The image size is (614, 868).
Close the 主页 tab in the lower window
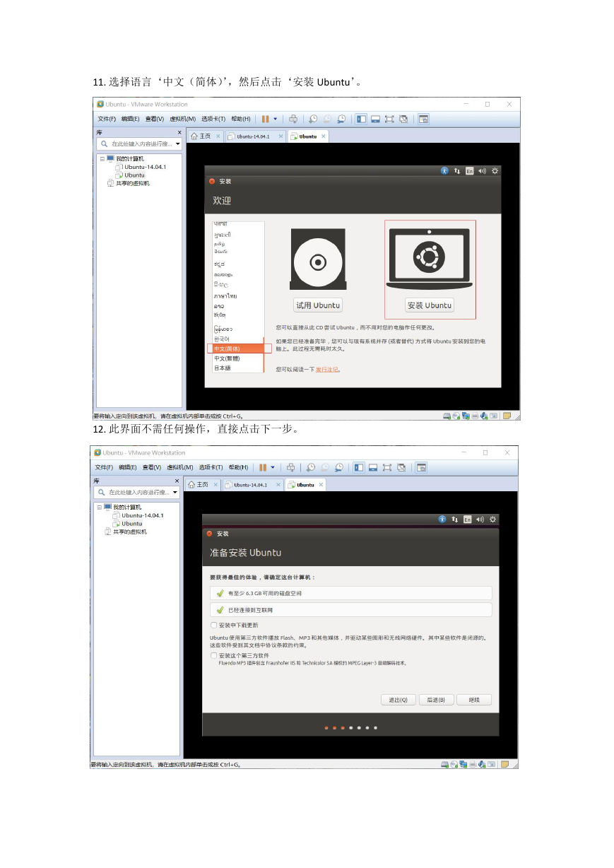(216, 485)
